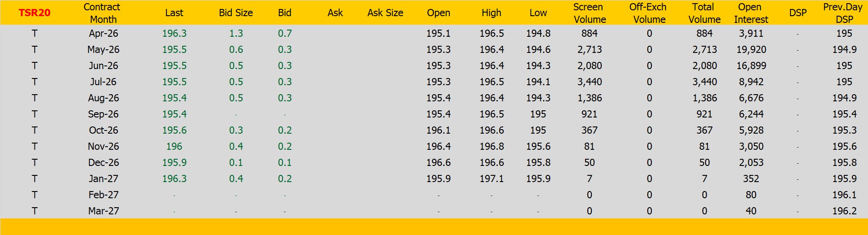Select the Jan-27 contract month cell
This screenshot has height=235, width=868.
(x=103, y=179)
